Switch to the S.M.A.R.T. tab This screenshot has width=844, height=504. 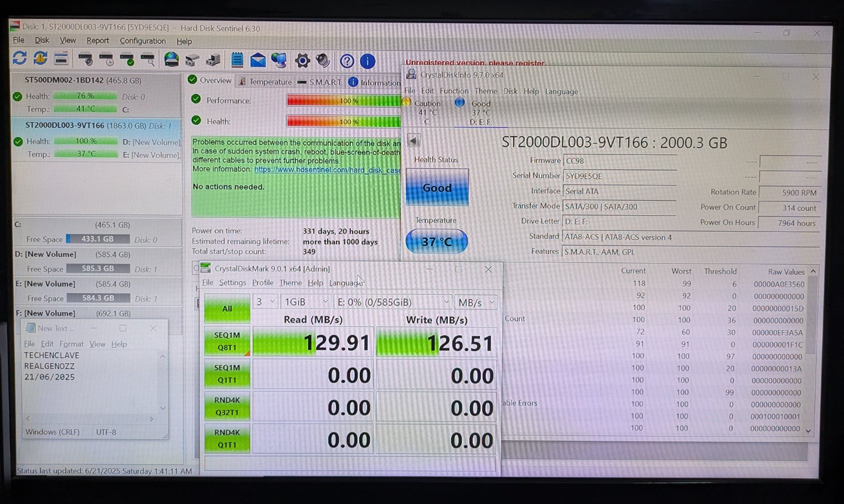[320, 82]
